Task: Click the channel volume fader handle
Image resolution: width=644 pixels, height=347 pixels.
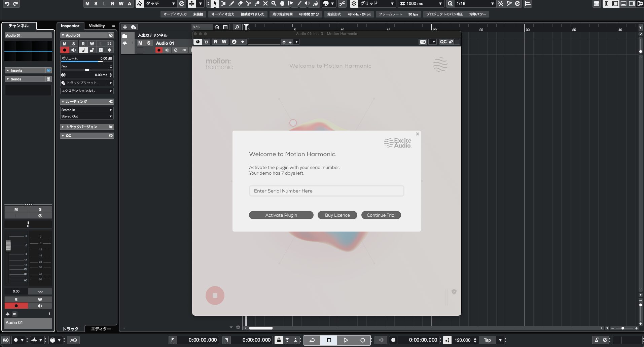Action: [8, 245]
